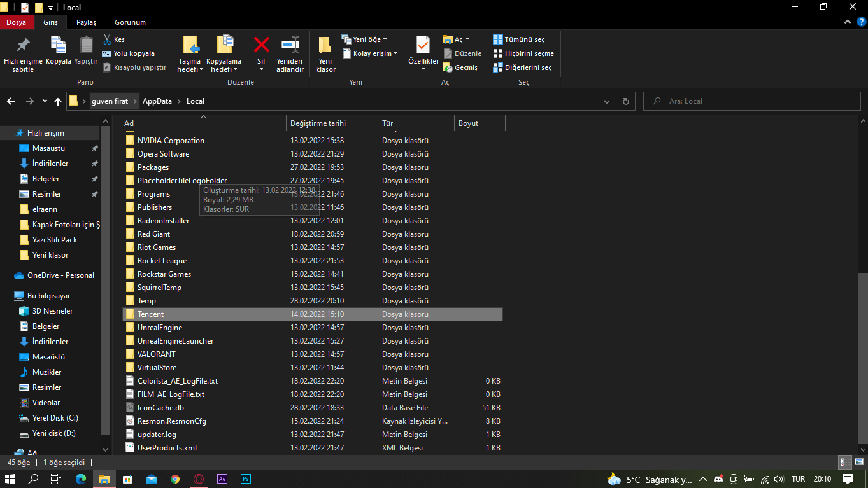Click Yeniden adlandır rename icon

coord(290,54)
